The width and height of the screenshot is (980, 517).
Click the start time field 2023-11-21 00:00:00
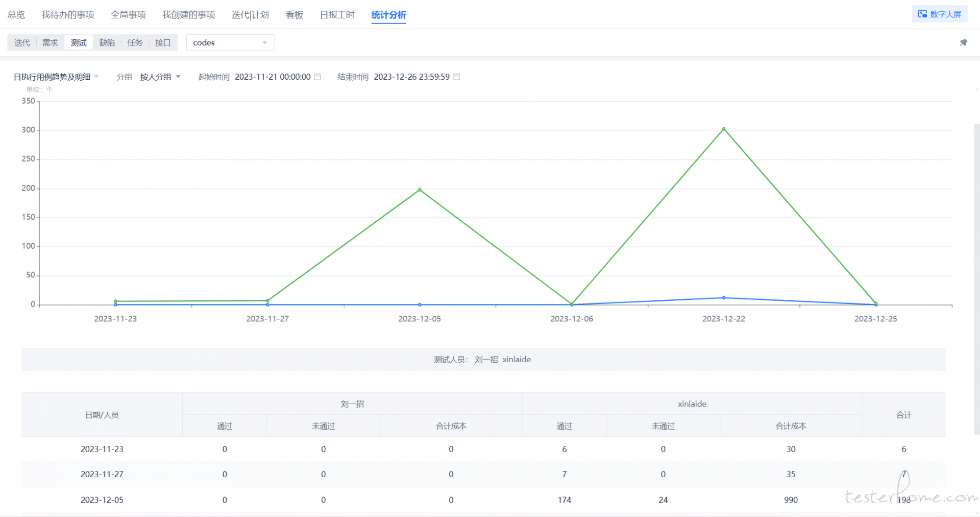coord(273,77)
